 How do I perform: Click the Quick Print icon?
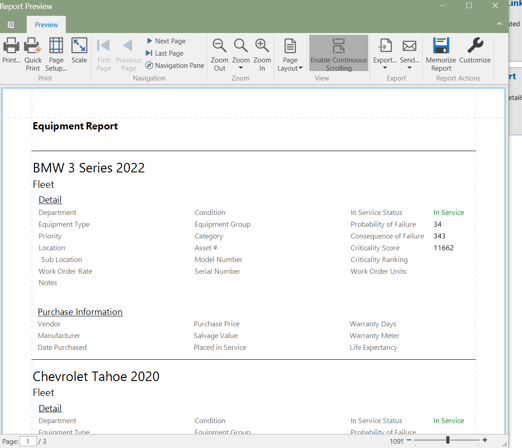(x=33, y=46)
